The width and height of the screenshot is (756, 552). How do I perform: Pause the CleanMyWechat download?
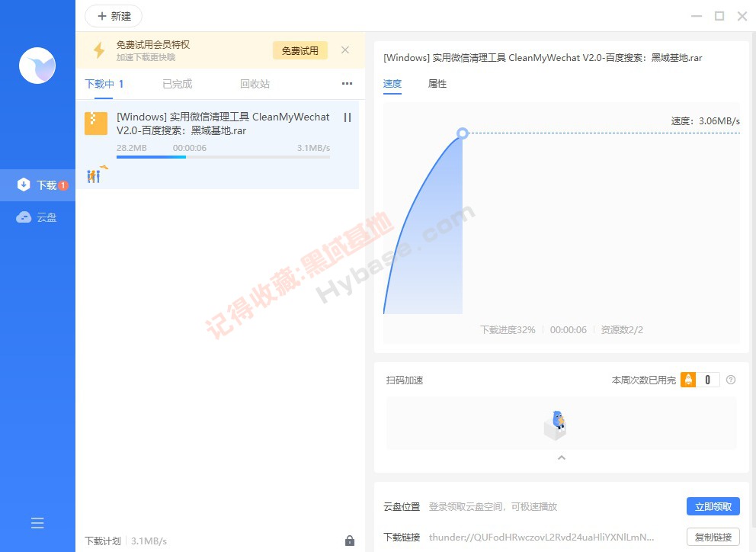tap(348, 117)
